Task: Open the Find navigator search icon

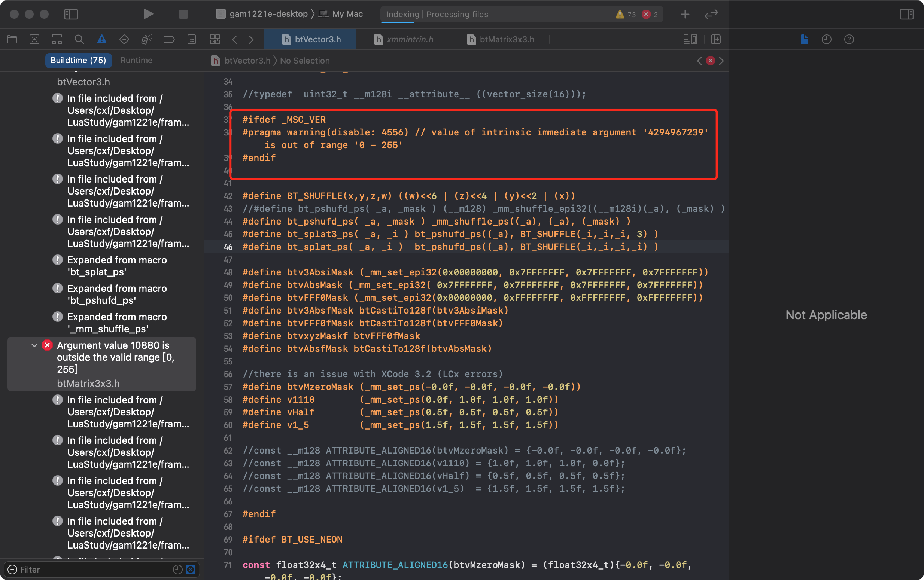Action: tap(79, 39)
